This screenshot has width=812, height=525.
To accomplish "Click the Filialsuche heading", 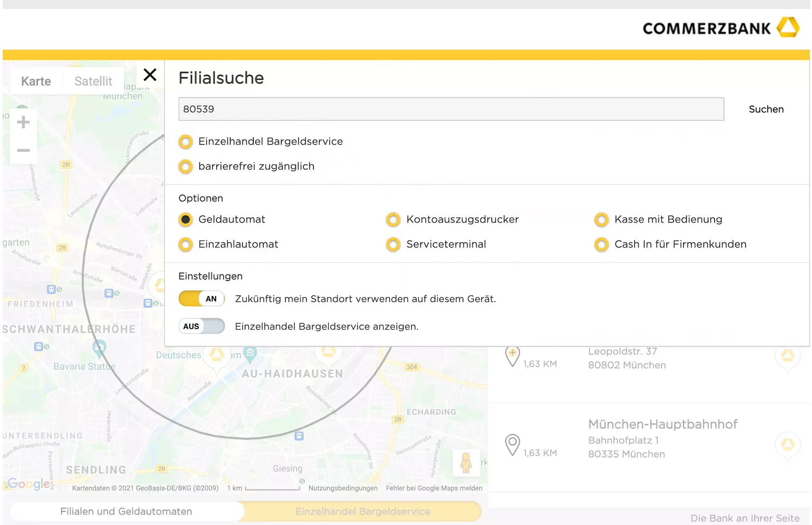I will tap(221, 78).
